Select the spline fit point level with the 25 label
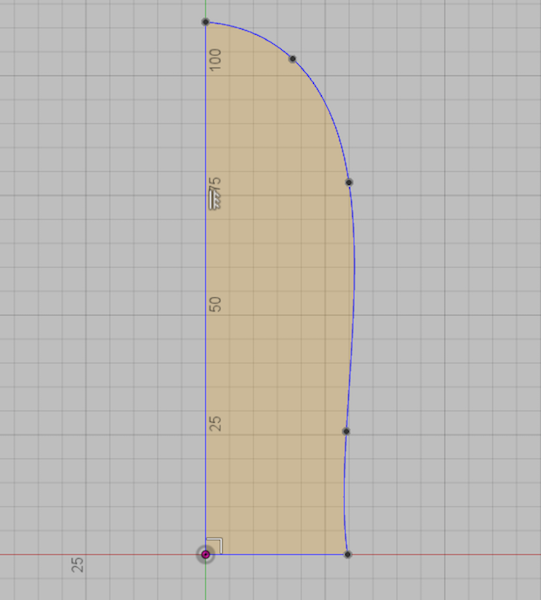 [346, 431]
